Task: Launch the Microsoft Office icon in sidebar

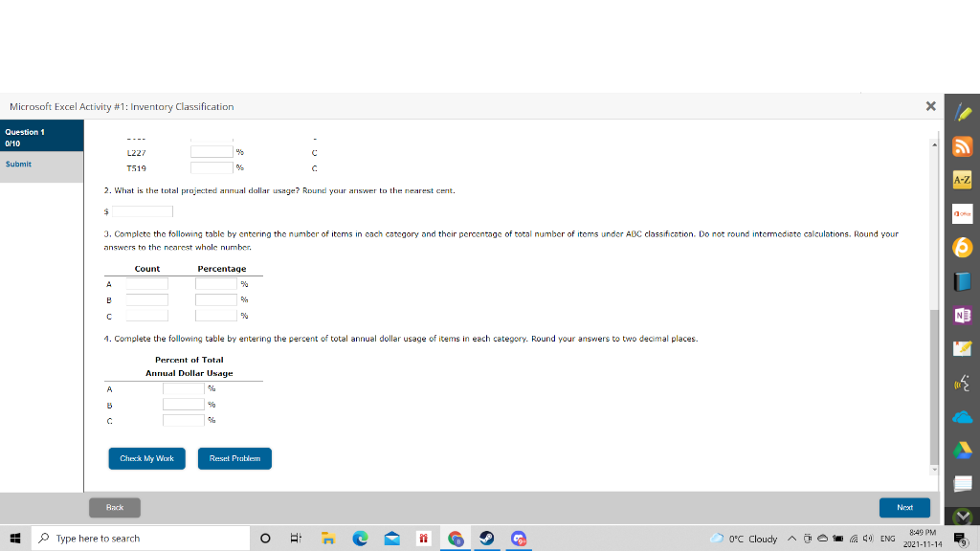Action: point(964,213)
